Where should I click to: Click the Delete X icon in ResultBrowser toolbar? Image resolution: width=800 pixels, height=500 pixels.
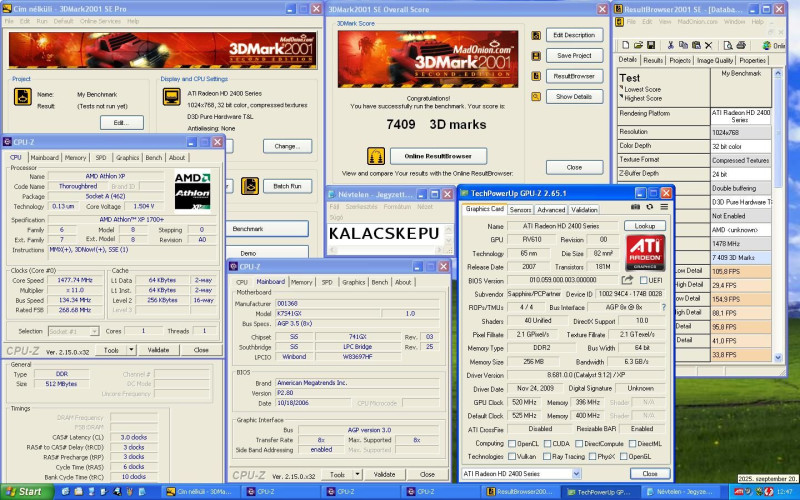(x=708, y=45)
